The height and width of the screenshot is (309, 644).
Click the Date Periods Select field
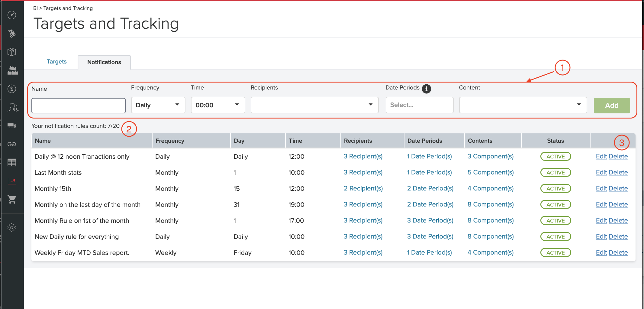pyautogui.click(x=420, y=105)
